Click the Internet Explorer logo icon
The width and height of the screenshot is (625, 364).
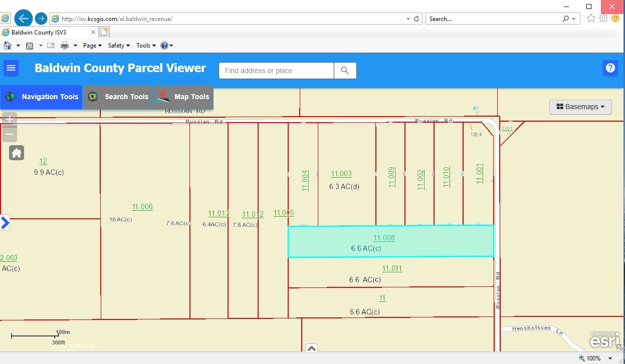pos(5,19)
